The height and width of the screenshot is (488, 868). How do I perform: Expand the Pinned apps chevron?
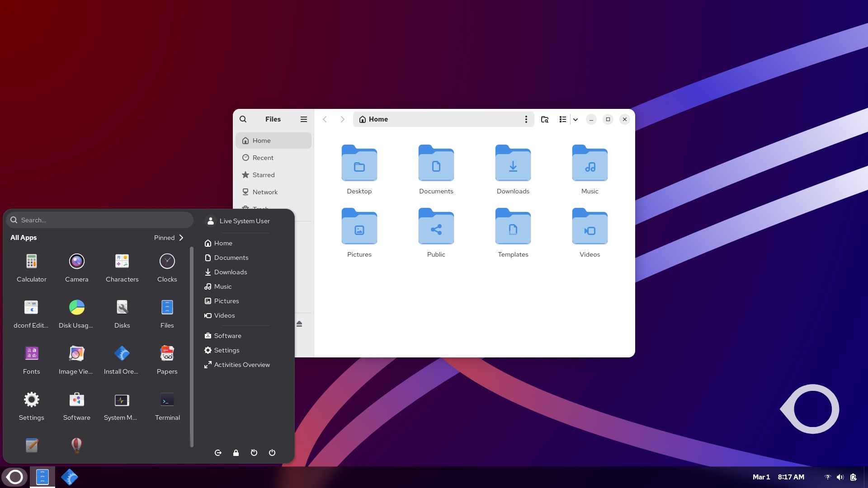coord(181,238)
